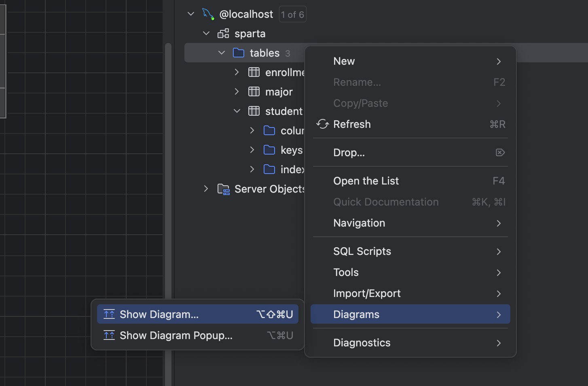The image size is (588, 386).
Task: Click the Show Diagram Popup icon
Action: pos(109,335)
